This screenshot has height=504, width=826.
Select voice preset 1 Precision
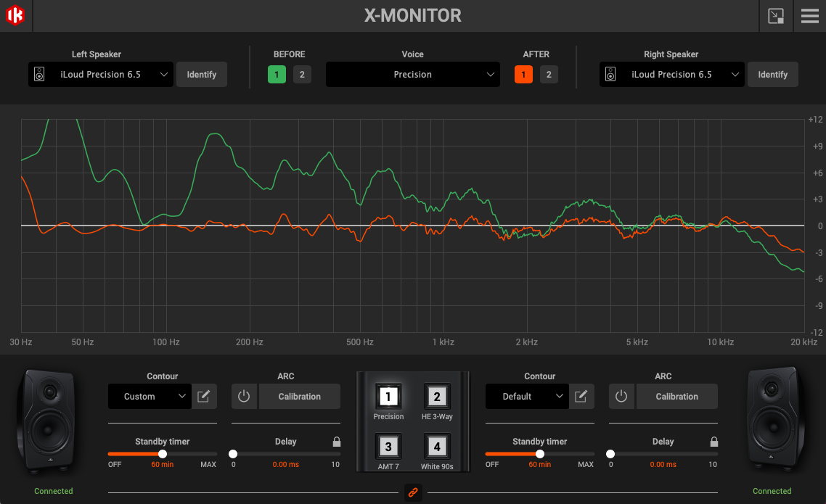388,396
